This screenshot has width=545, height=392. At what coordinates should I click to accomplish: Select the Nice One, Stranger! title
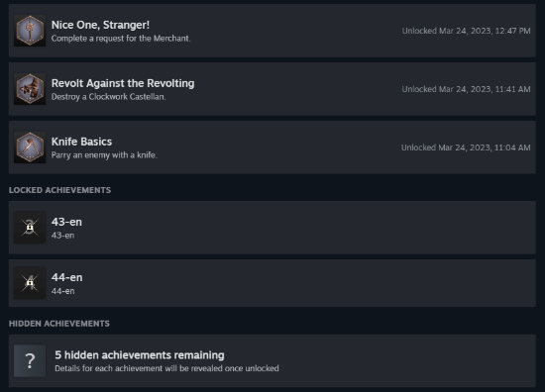[100, 25]
